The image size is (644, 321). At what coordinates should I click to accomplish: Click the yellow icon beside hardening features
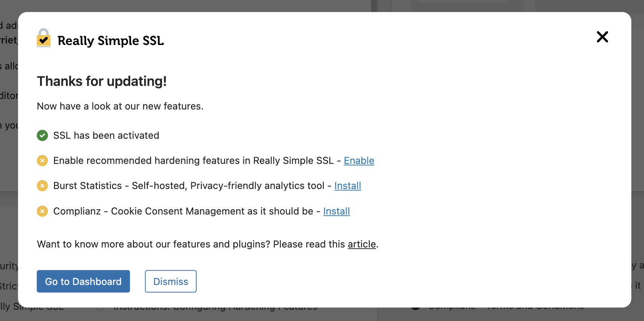[x=42, y=160]
